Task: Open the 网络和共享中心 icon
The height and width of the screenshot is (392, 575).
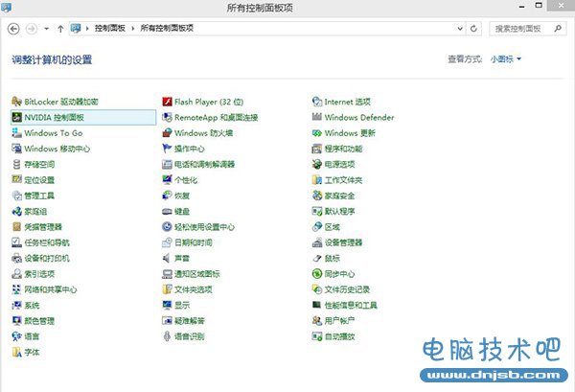Action: [16, 289]
